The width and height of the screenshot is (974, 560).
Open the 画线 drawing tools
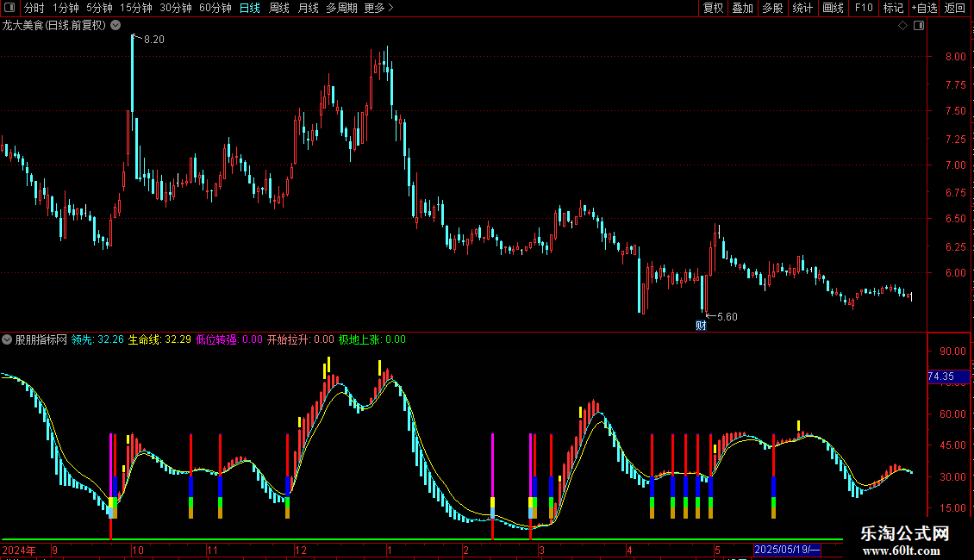833,8
